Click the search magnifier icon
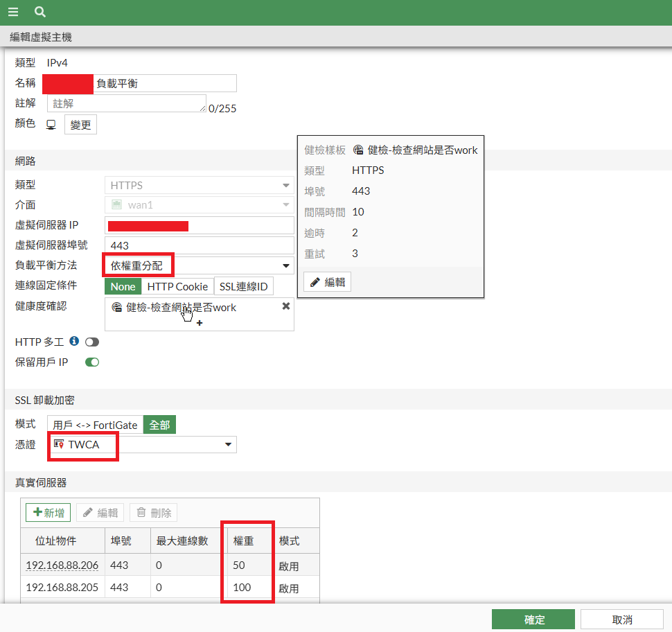The height and width of the screenshot is (632, 672). coord(40,12)
